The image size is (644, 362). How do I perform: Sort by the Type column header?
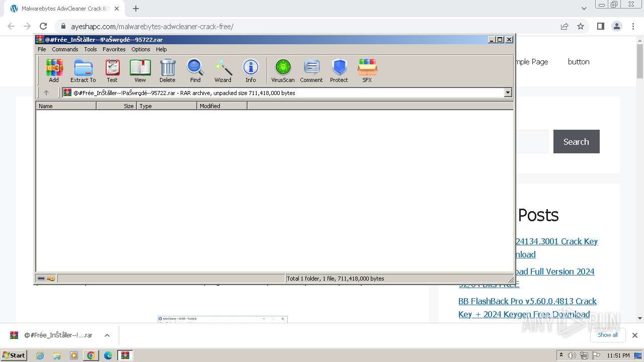[167, 106]
